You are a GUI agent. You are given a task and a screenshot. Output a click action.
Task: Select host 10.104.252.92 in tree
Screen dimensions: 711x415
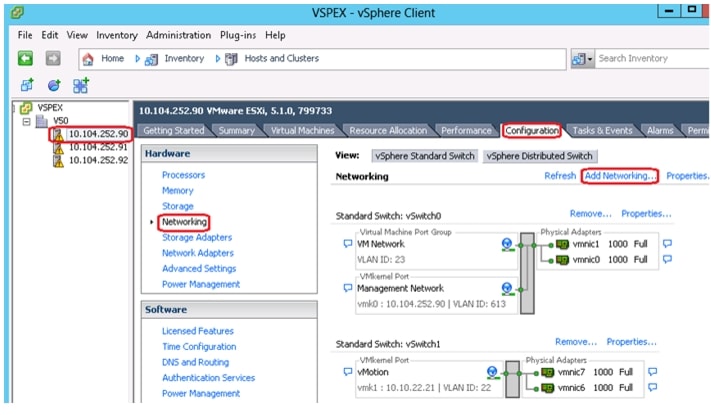98,160
